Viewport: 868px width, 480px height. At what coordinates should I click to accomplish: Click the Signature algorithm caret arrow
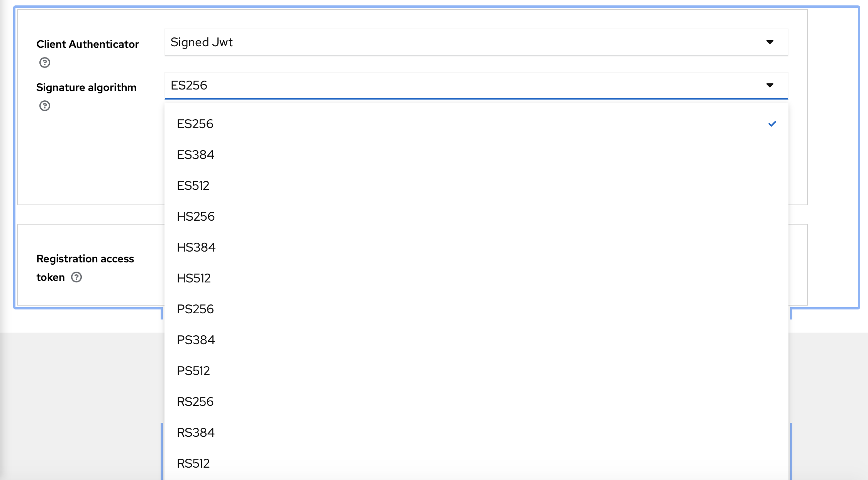point(770,85)
